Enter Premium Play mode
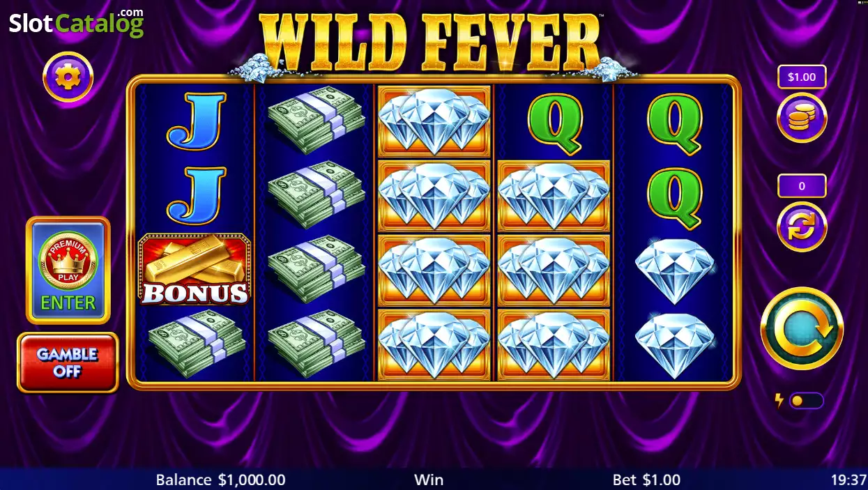This screenshot has height=490, width=868. tap(68, 270)
